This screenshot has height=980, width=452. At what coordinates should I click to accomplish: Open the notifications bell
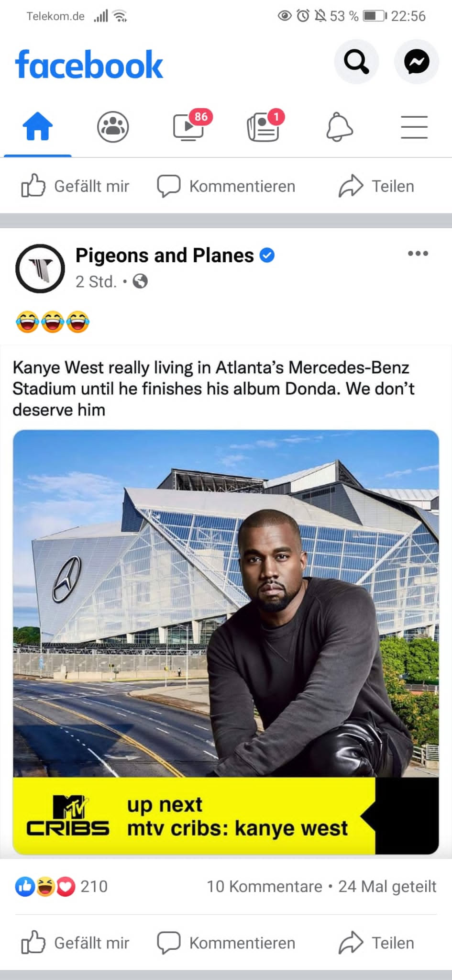[x=339, y=127]
